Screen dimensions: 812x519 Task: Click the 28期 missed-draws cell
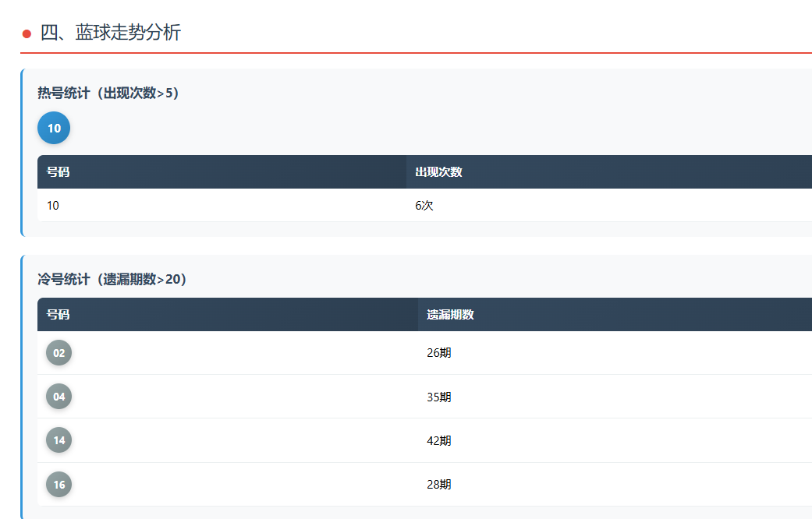438,484
